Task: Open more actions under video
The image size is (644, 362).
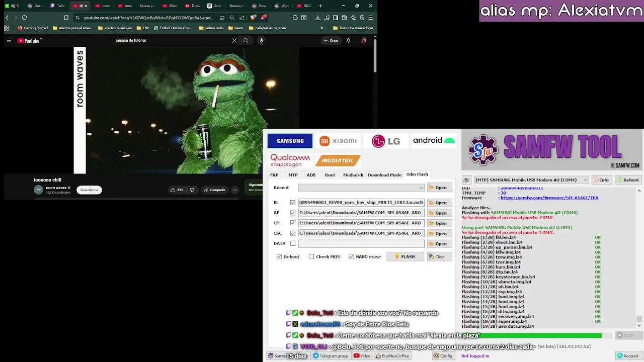Action: click(x=234, y=190)
